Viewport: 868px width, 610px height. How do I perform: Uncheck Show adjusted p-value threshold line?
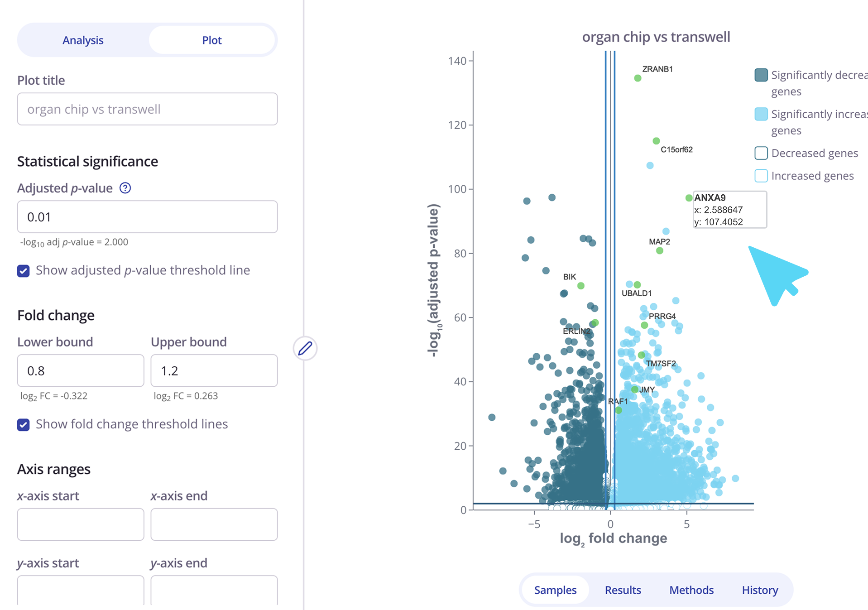(x=24, y=271)
